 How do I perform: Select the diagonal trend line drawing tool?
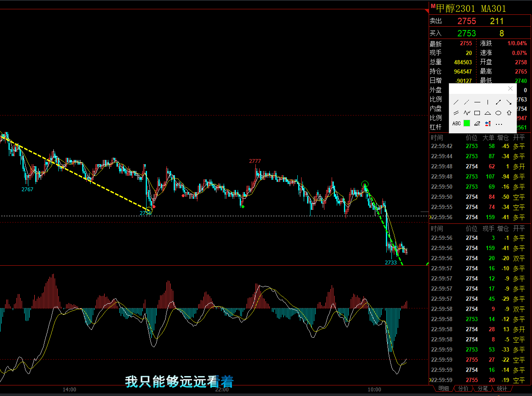[x=456, y=102]
